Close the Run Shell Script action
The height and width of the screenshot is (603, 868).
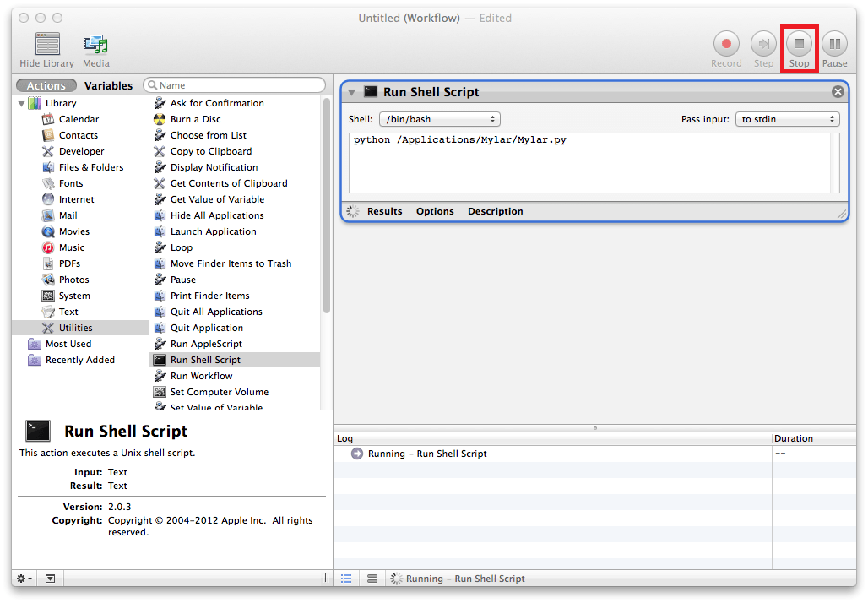pyautogui.click(x=838, y=92)
